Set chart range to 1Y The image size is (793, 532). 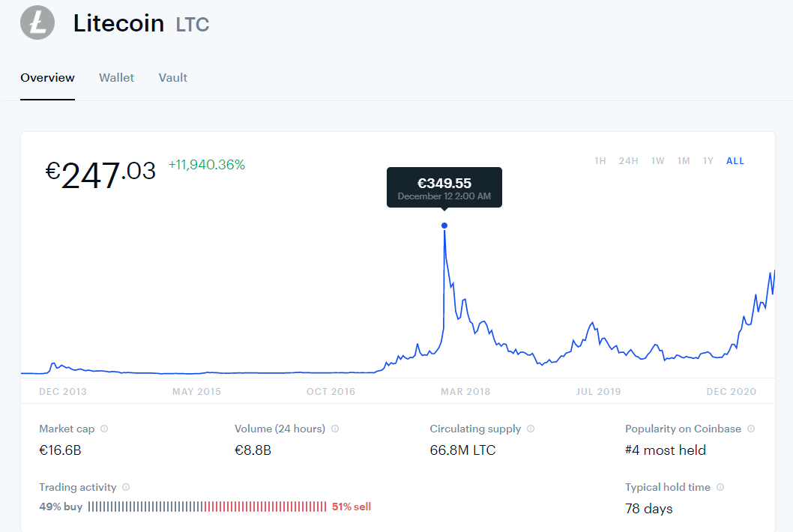[x=708, y=161]
